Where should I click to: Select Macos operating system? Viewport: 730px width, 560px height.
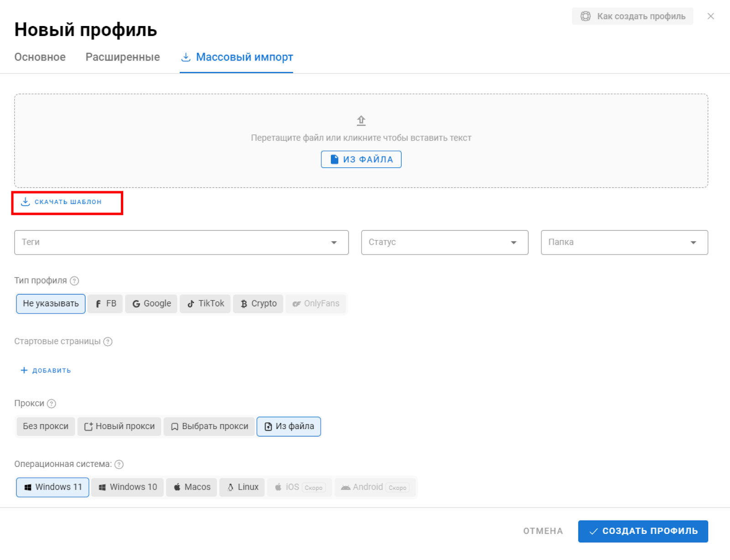point(192,487)
